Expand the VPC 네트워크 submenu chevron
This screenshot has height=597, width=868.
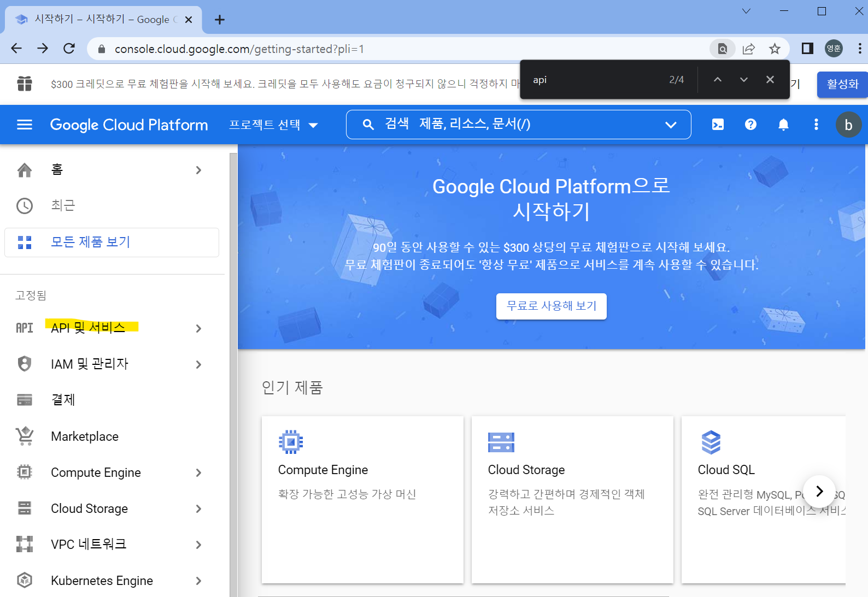pos(198,545)
